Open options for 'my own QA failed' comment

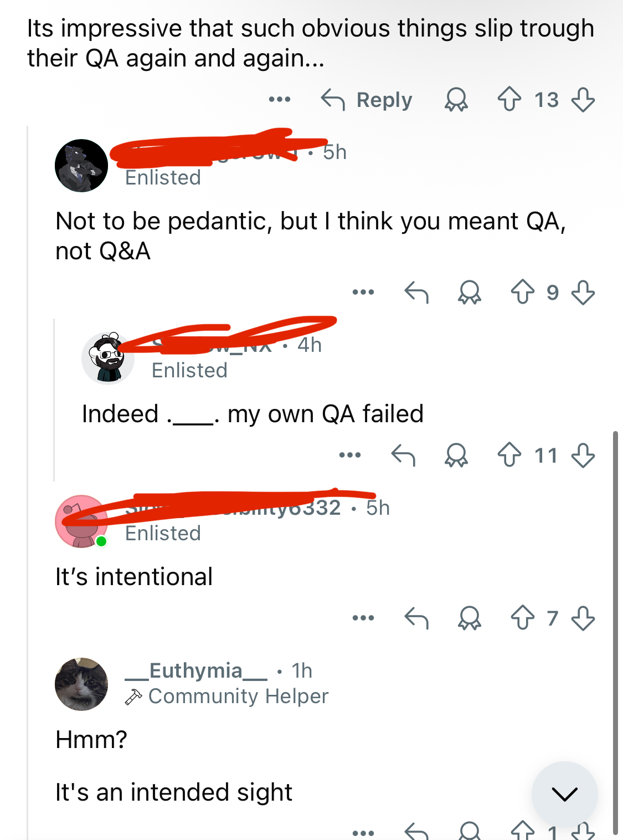pos(350,455)
